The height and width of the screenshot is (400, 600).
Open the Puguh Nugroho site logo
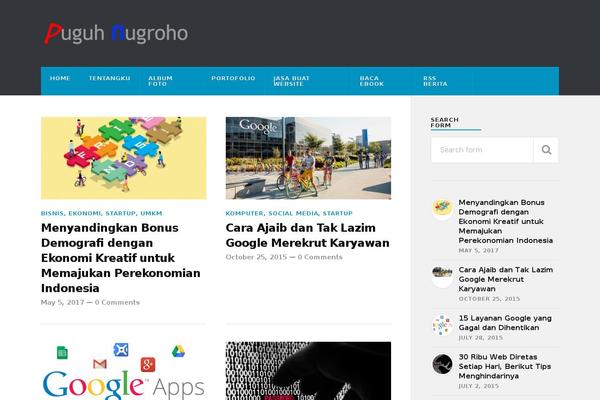116,34
